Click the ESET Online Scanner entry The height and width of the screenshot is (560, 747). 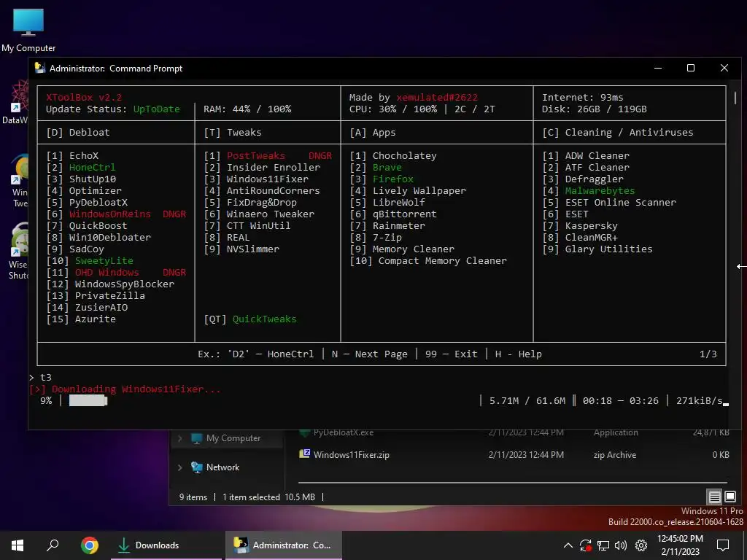pyautogui.click(x=620, y=203)
